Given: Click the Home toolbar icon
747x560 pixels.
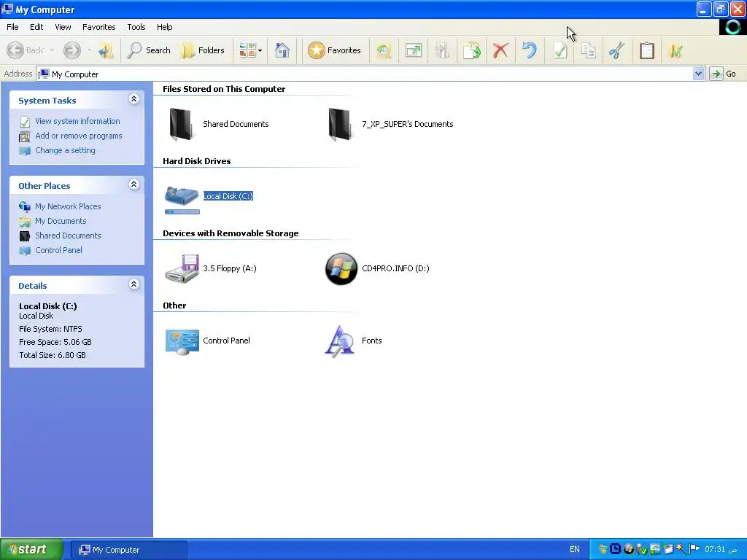Looking at the screenshot, I should click(x=282, y=50).
